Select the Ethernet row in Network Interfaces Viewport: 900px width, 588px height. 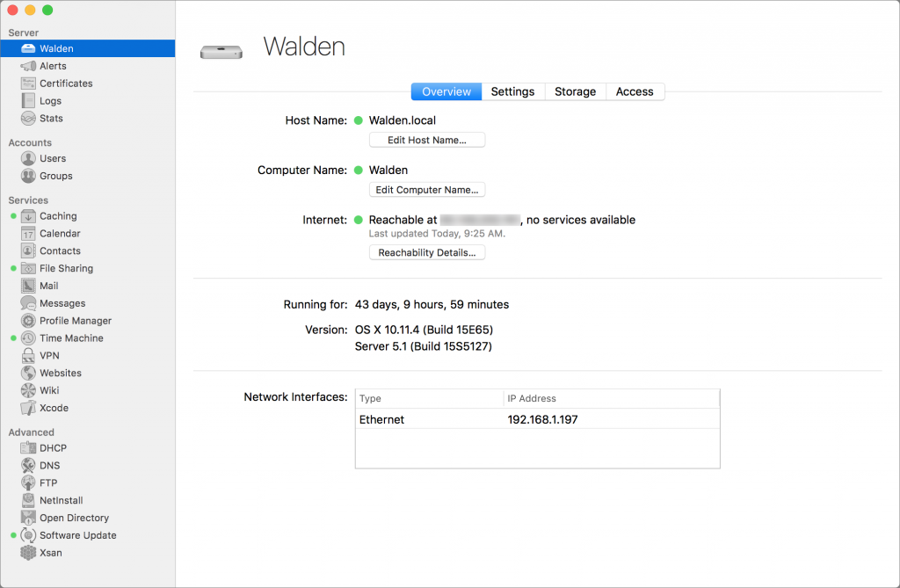click(536, 419)
